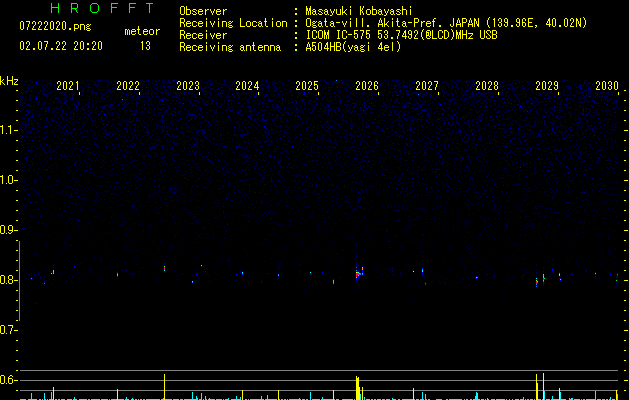Click the 0.6 kHz frequency label
This screenshot has height=400, width=629.
8,380
